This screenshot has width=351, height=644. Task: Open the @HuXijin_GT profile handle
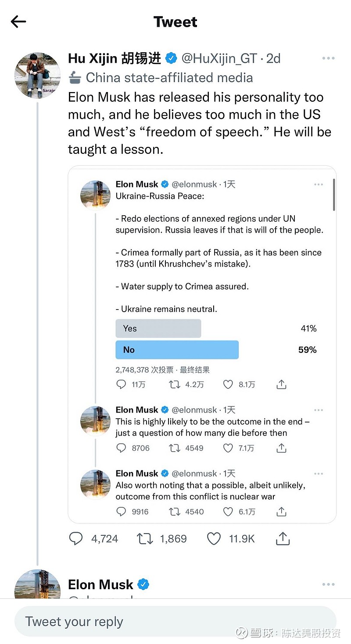pos(219,58)
